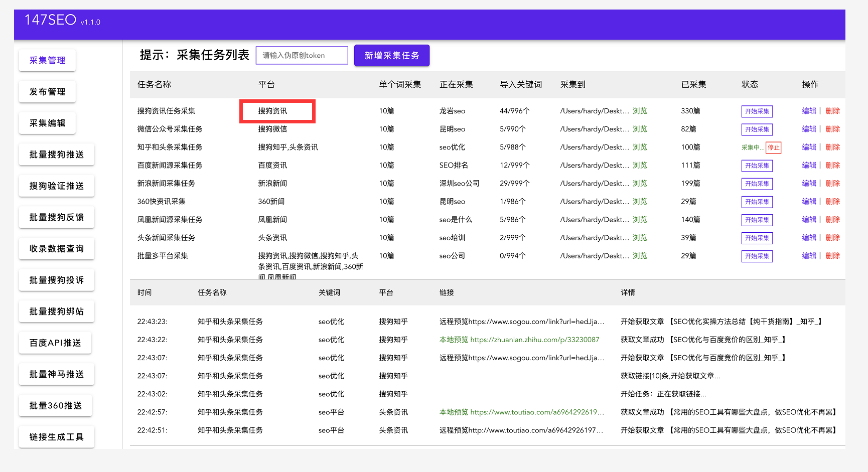Image resolution: width=868 pixels, height=472 pixels.
Task: Edit the 头条新闻采集任务 task
Action: [809, 237]
